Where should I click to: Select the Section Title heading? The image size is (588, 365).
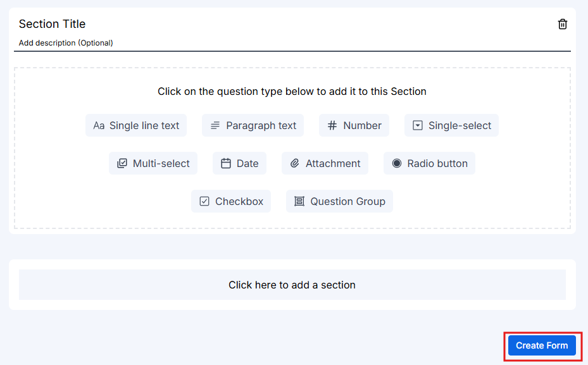(53, 24)
